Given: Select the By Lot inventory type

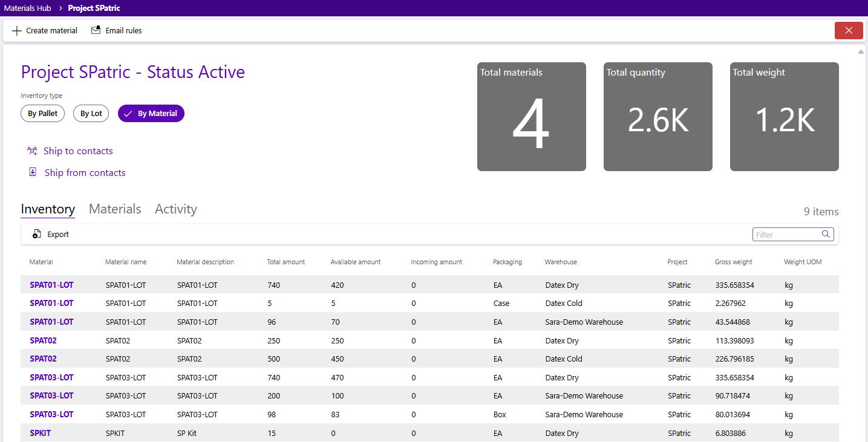Looking at the screenshot, I should coord(91,114).
